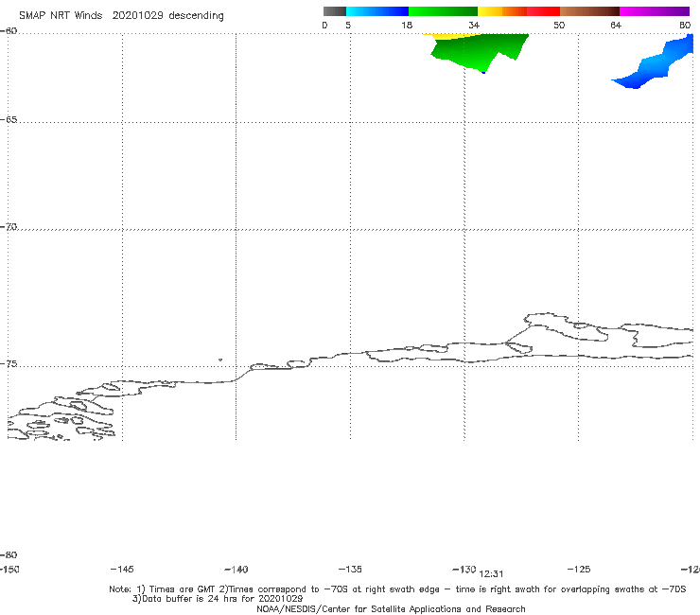Click the brown segment of the color bar
The image size is (700, 615).
pyautogui.click(x=589, y=11)
